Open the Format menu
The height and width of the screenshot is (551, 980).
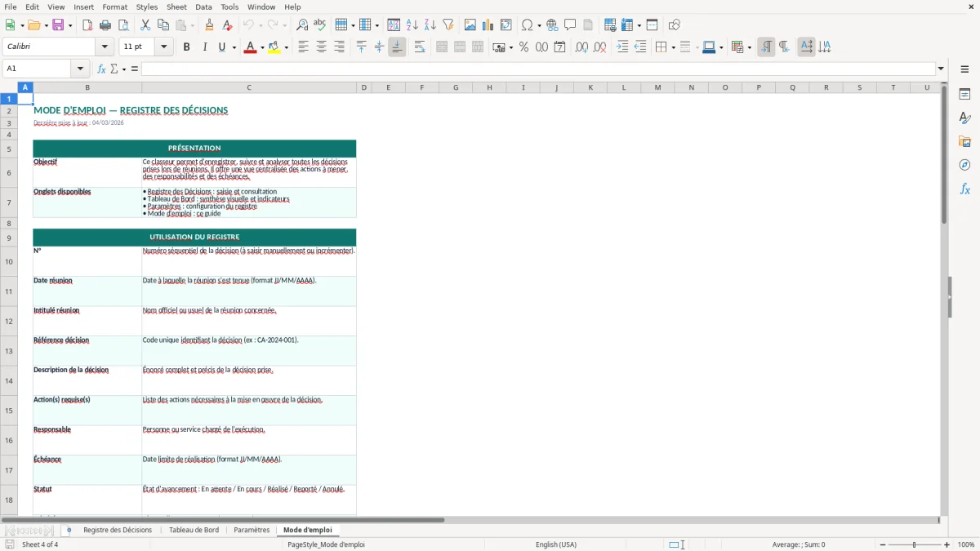coord(115,7)
